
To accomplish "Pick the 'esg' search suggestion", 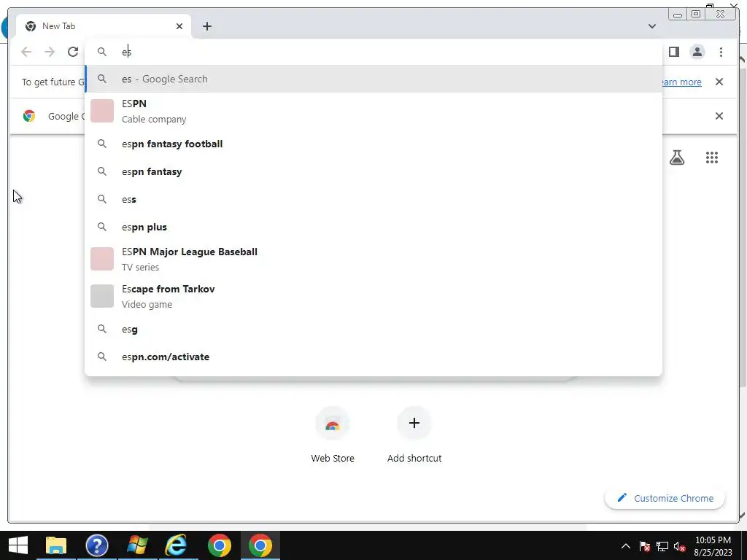I will point(373,329).
